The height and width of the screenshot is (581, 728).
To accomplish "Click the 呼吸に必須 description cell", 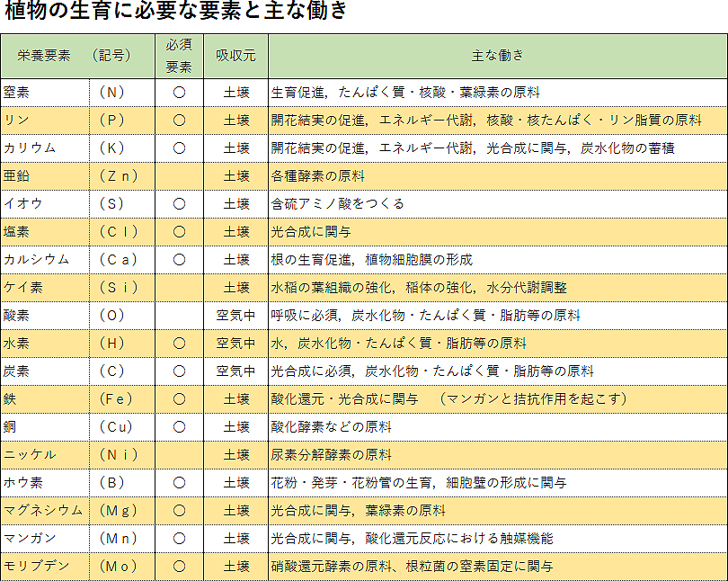I will coord(498,316).
